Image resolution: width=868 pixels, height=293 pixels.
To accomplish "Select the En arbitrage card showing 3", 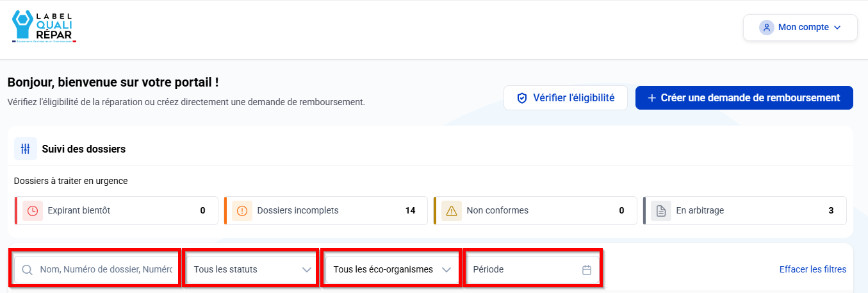I will [x=745, y=210].
